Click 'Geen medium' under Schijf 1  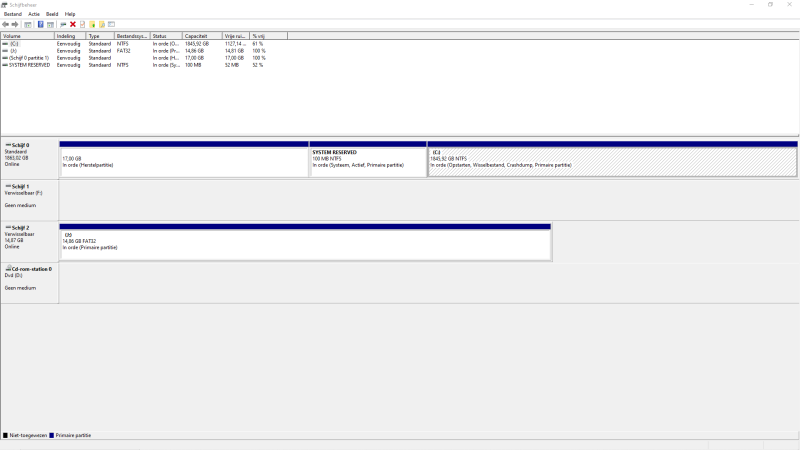click(x=20, y=205)
